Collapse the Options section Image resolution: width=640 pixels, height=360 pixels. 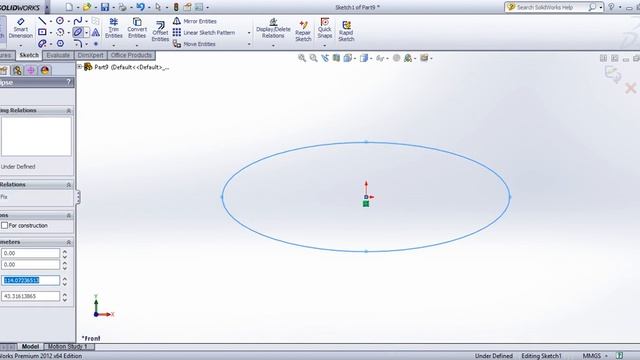click(69, 215)
